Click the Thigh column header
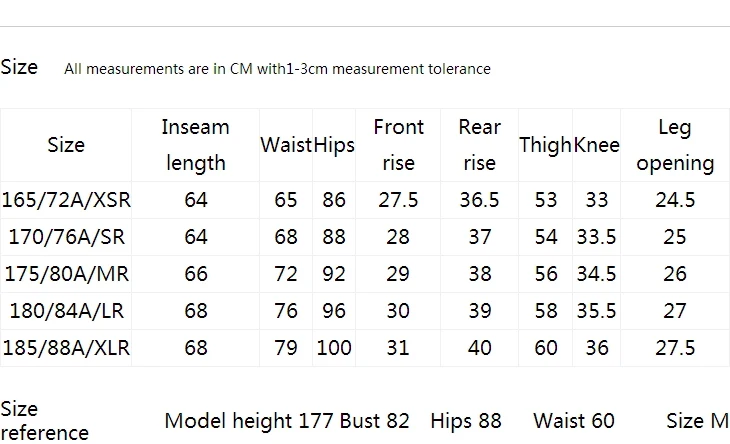 (x=545, y=145)
